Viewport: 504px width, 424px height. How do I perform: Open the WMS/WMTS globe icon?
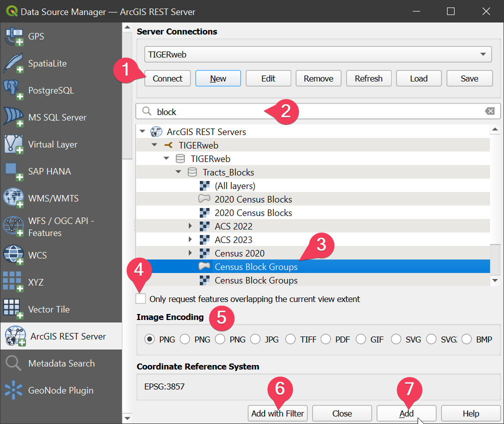(x=13, y=198)
